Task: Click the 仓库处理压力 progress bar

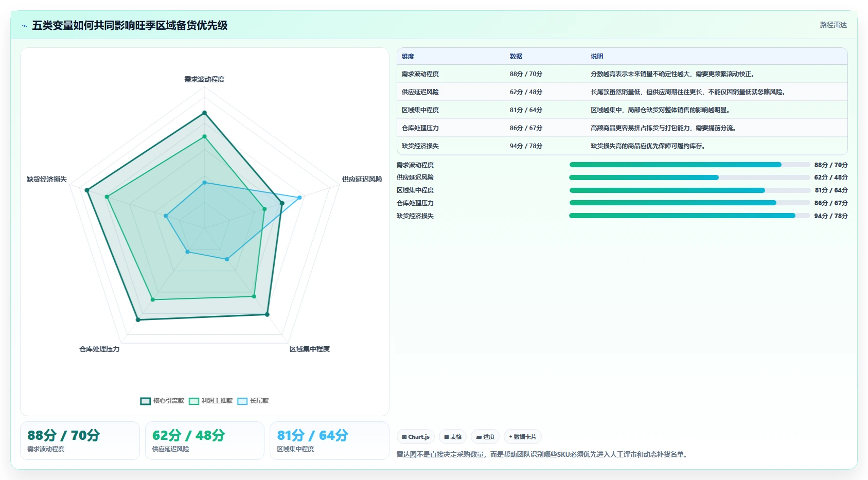Action: [689, 203]
